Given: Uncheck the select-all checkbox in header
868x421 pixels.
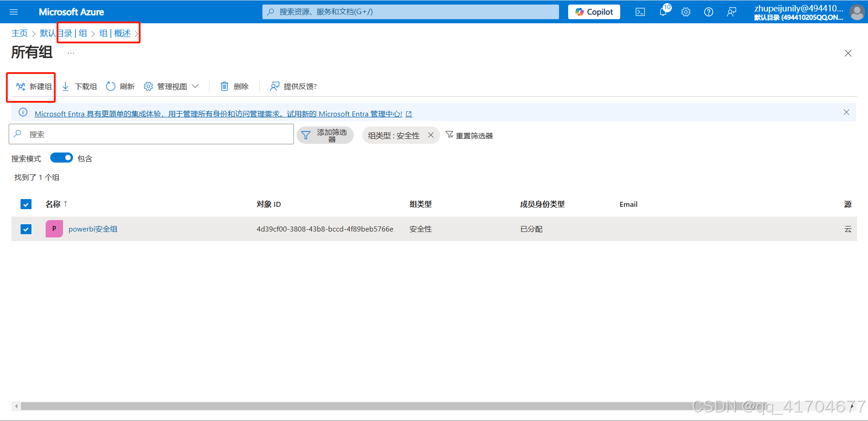Looking at the screenshot, I should [x=26, y=204].
